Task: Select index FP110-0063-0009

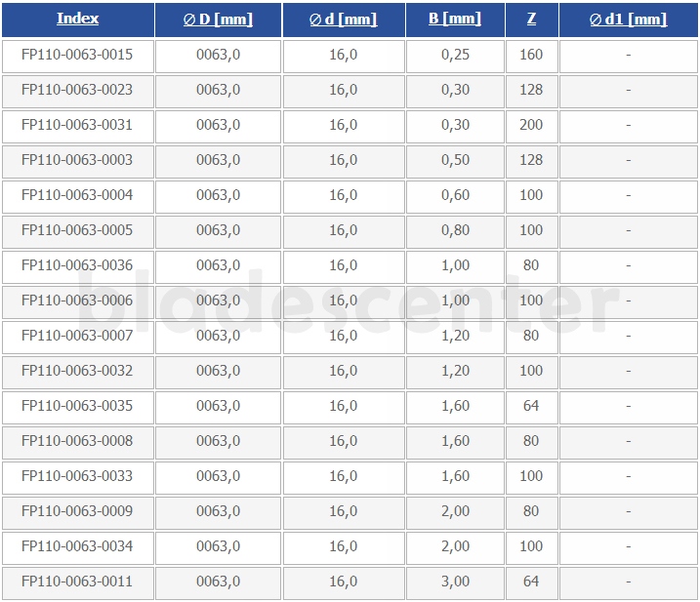Action: pyautogui.click(x=77, y=511)
